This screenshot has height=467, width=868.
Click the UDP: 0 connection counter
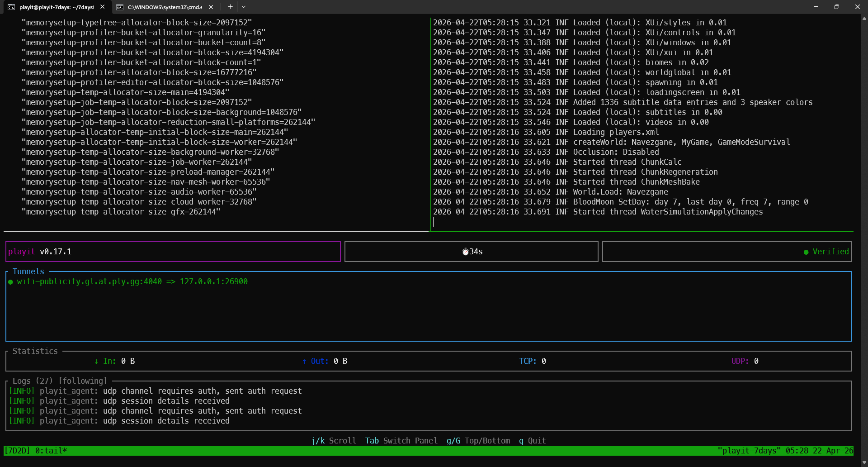745,361
